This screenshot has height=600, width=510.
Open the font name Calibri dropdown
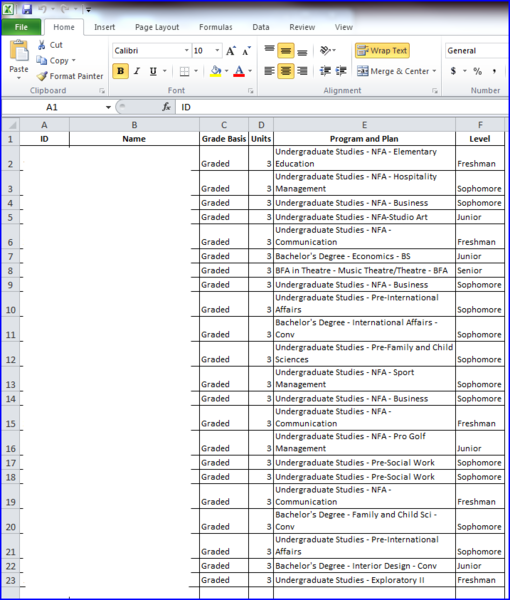pos(186,51)
